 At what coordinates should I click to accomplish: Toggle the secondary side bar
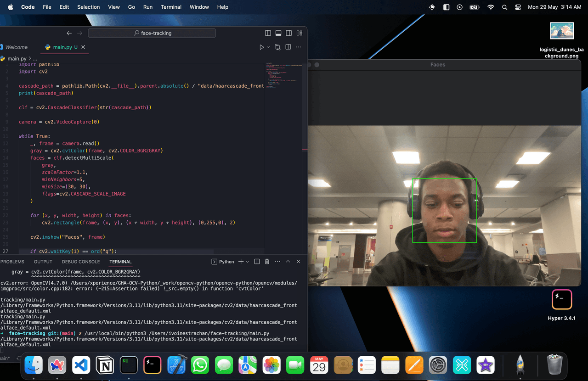288,33
